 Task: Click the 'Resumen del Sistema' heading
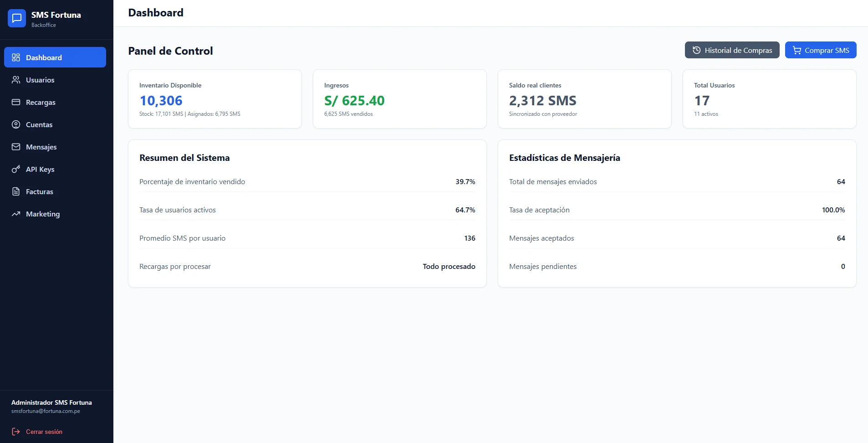pyautogui.click(x=184, y=158)
